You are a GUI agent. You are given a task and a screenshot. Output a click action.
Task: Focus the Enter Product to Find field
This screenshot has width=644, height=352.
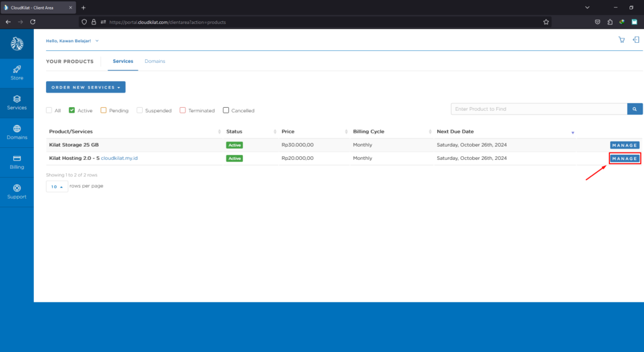tap(538, 109)
